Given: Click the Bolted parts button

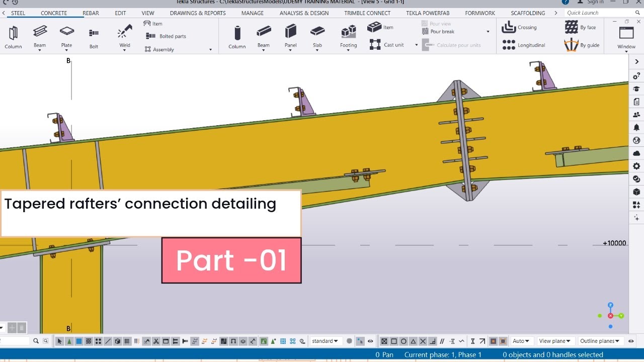Looking at the screenshot, I should pyautogui.click(x=166, y=36).
